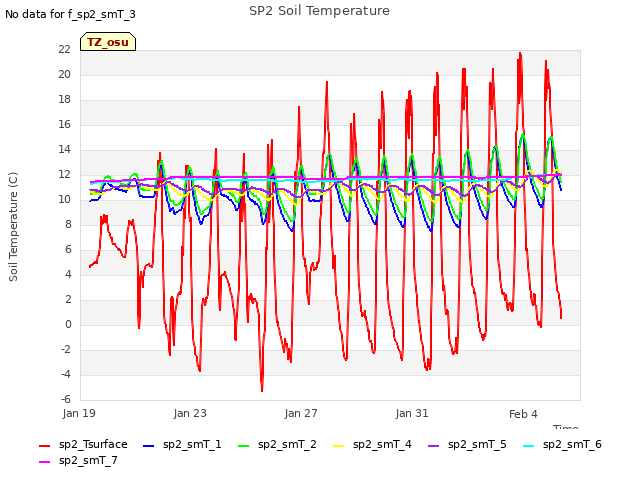The image size is (640, 480).
Task: Click the 0 y-axis tick label
Action: coord(68,324)
